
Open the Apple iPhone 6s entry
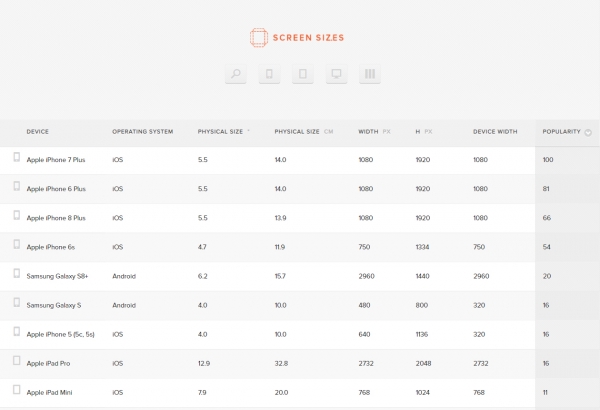click(x=51, y=247)
